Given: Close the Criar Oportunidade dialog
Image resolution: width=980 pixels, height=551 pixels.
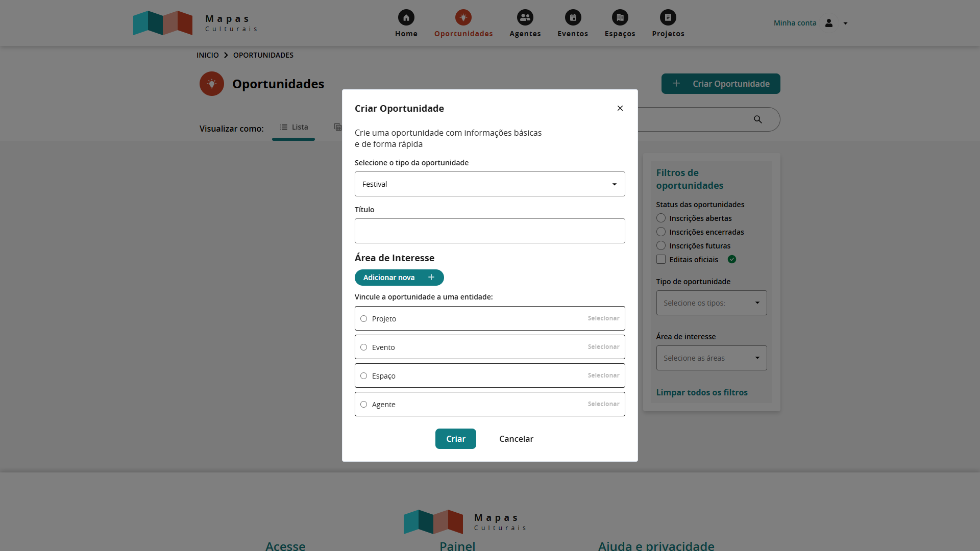Looking at the screenshot, I should tap(620, 108).
